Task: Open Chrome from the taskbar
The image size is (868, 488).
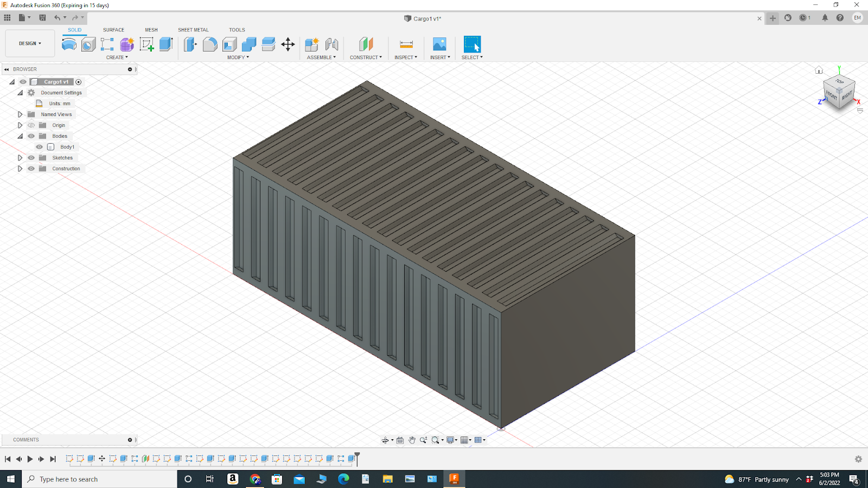Action: [255, 479]
